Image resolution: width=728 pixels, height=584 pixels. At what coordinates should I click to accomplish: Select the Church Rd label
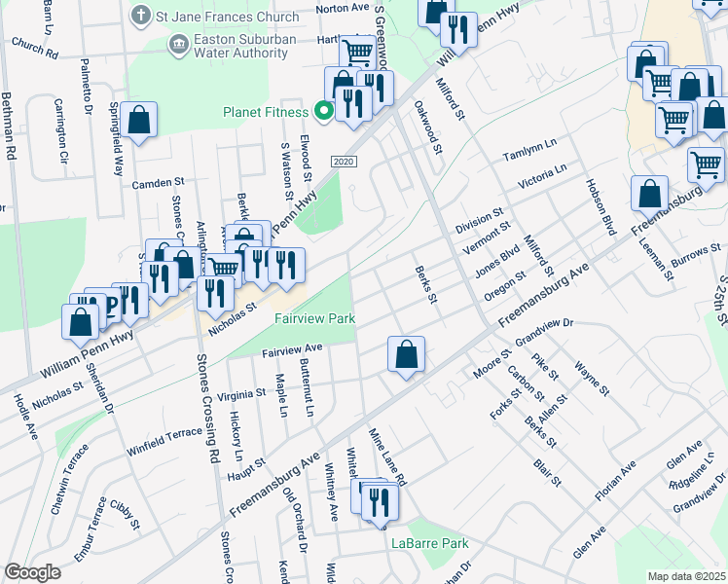pos(35,48)
